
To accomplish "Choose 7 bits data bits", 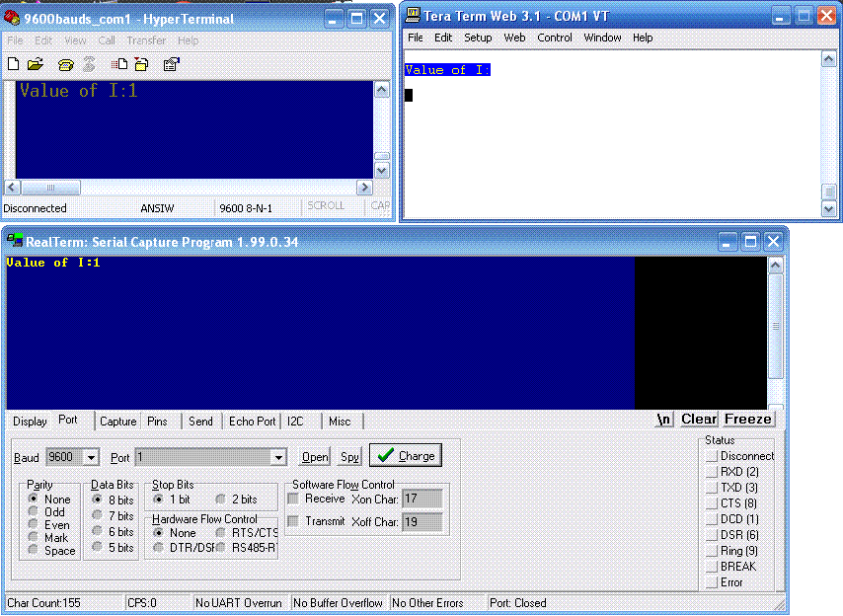I will [97, 515].
